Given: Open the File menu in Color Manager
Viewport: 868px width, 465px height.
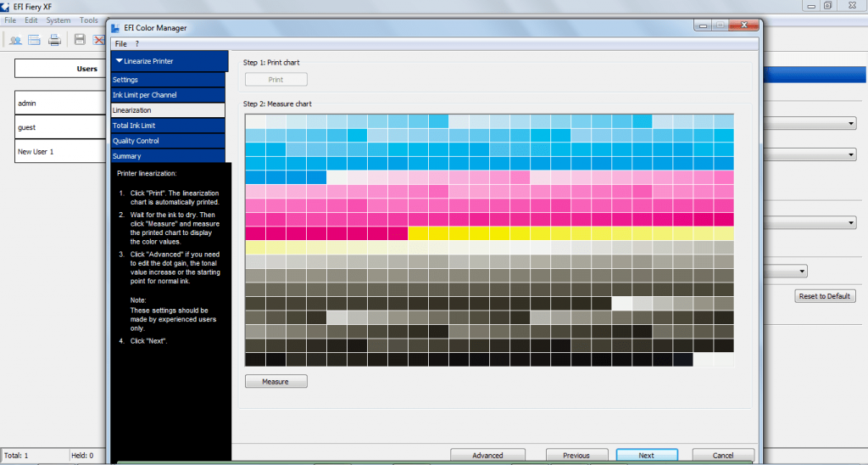Looking at the screenshot, I should pyautogui.click(x=120, y=44).
